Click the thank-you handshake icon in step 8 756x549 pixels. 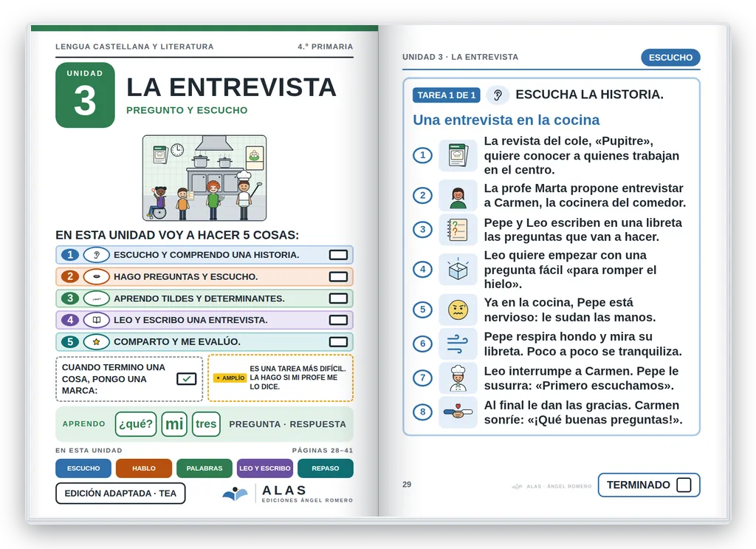pyautogui.click(x=458, y=412)
